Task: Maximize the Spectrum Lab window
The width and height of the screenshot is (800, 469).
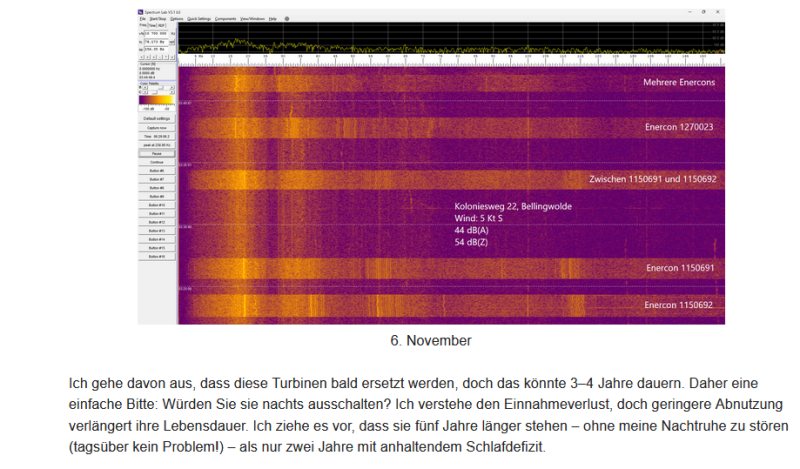Action: (x=704, y=12)
